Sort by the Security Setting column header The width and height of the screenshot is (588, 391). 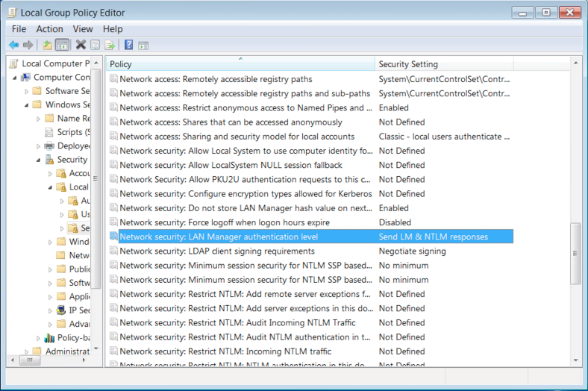(x=444, y=64)
